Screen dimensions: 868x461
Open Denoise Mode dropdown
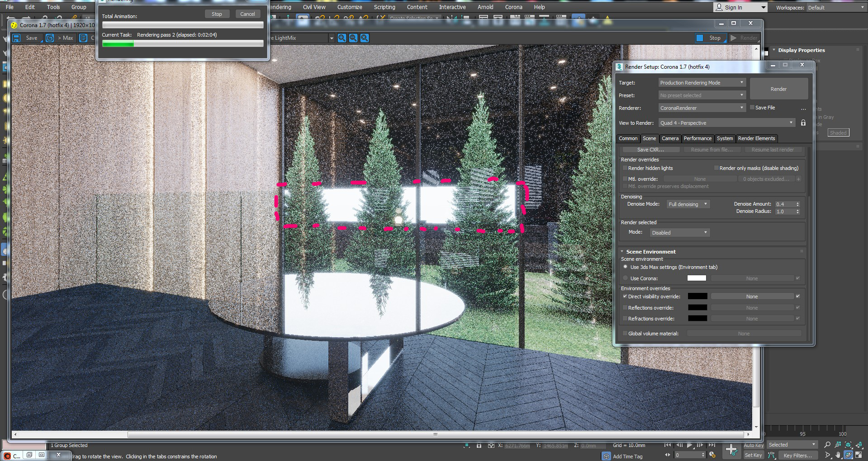688,204
